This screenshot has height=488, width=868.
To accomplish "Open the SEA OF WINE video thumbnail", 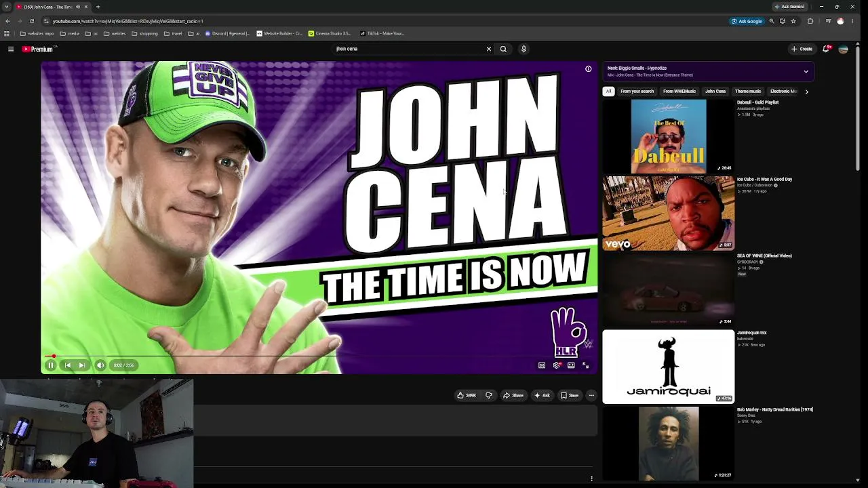I will pyautogui.click(x=669, y=290).
